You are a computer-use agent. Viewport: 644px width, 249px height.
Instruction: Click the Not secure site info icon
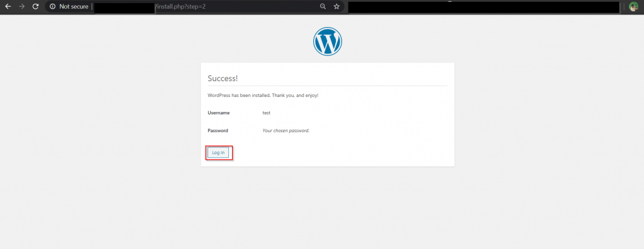click(53, 6)
